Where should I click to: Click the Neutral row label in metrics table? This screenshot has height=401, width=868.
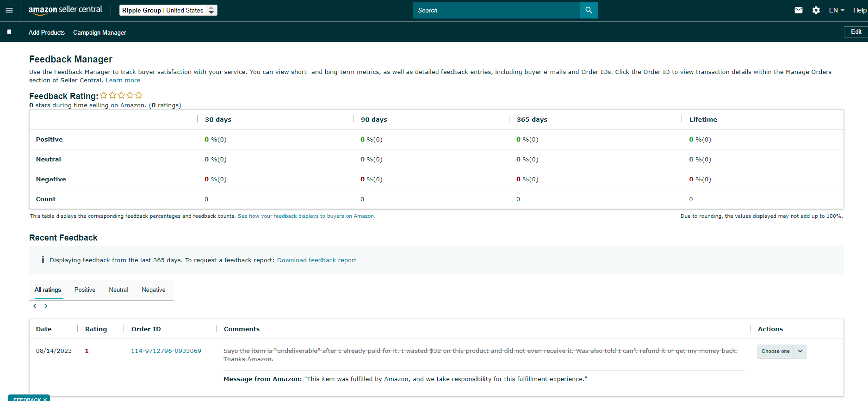(x=49, y=159)
